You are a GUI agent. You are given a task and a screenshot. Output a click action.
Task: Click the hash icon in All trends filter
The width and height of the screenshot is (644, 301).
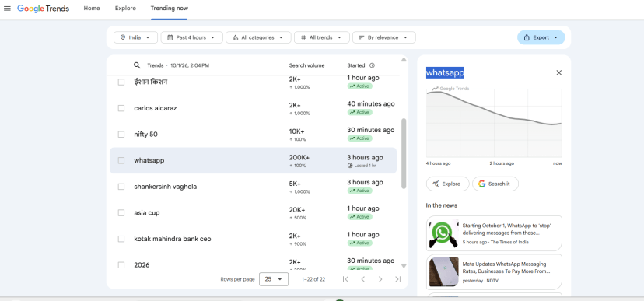303,37
